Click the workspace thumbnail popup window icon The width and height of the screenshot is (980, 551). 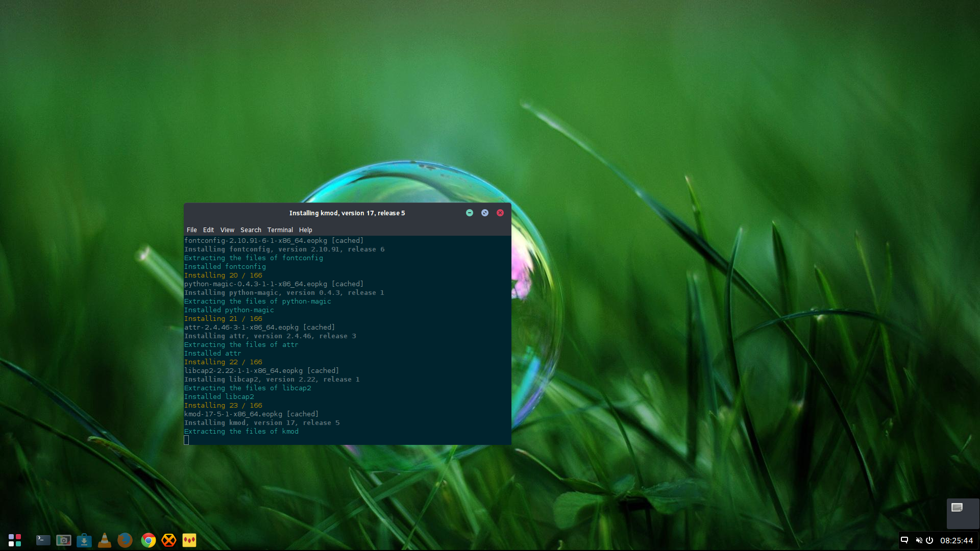click(957, 507)
